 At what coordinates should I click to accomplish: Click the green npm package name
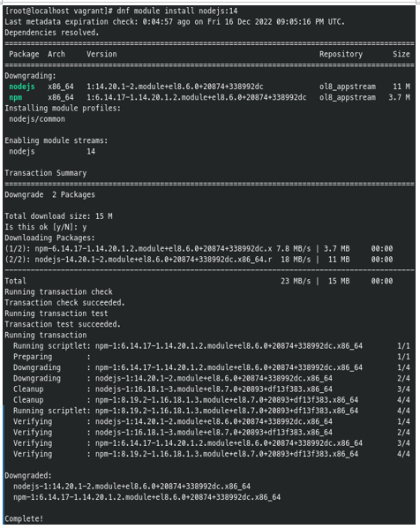point(16,97)
